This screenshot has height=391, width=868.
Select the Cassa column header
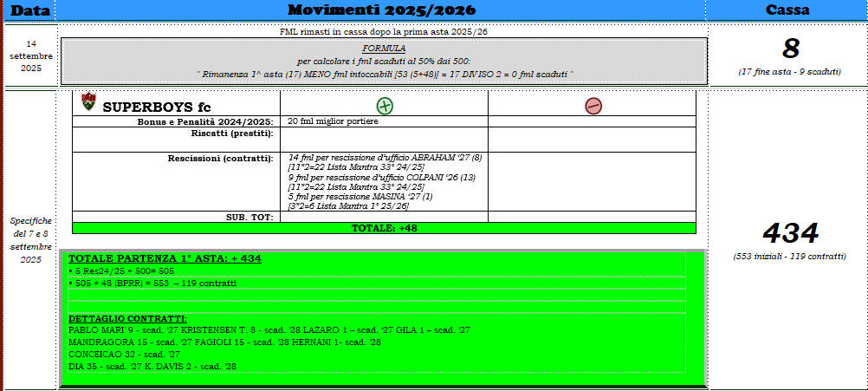point(787,10)
